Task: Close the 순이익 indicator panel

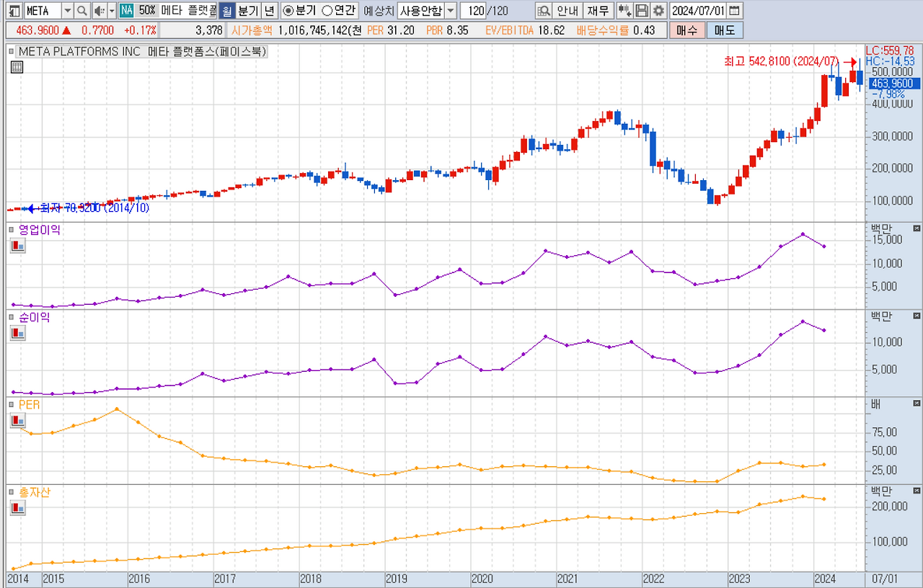Action: click(917, 316)
